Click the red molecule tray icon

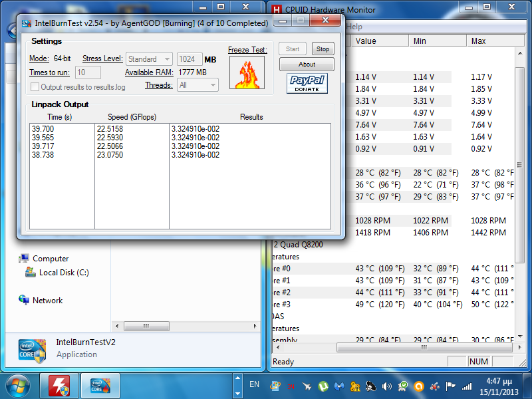tap(435, 386)
